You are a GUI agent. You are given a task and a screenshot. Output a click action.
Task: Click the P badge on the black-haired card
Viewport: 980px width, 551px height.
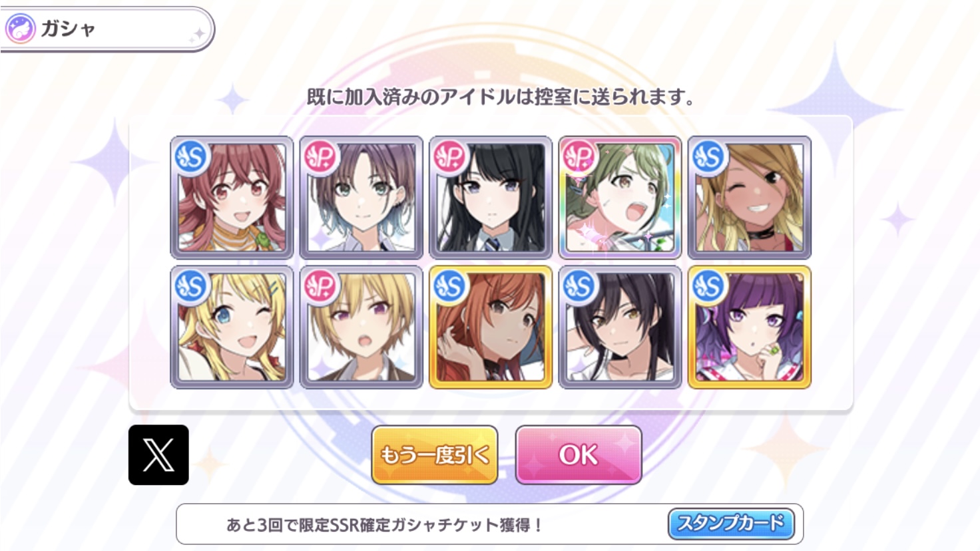click(450, 157)
